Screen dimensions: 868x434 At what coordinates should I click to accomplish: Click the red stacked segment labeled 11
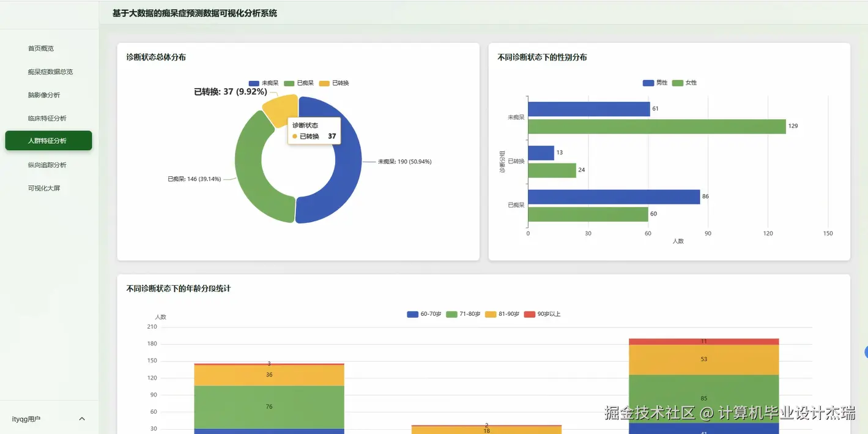click(703, 342)
